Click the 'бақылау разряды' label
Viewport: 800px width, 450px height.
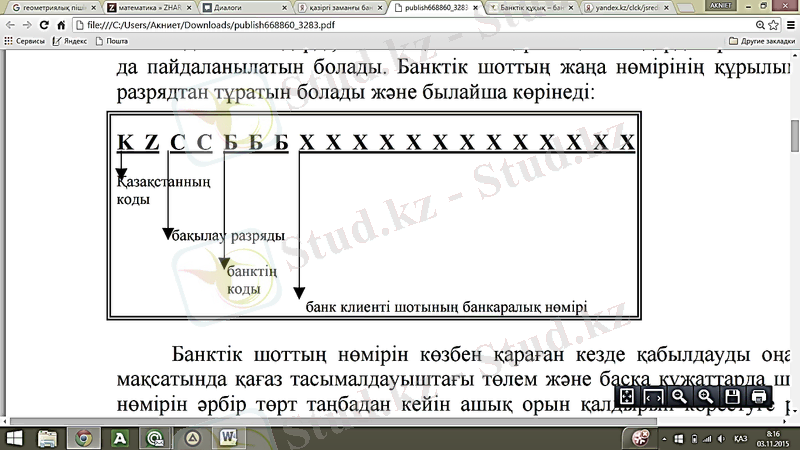tap(228, 236)
